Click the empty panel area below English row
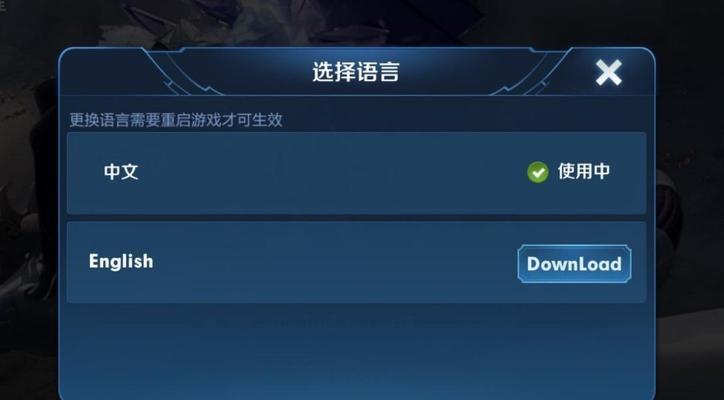 click(356, 351)
